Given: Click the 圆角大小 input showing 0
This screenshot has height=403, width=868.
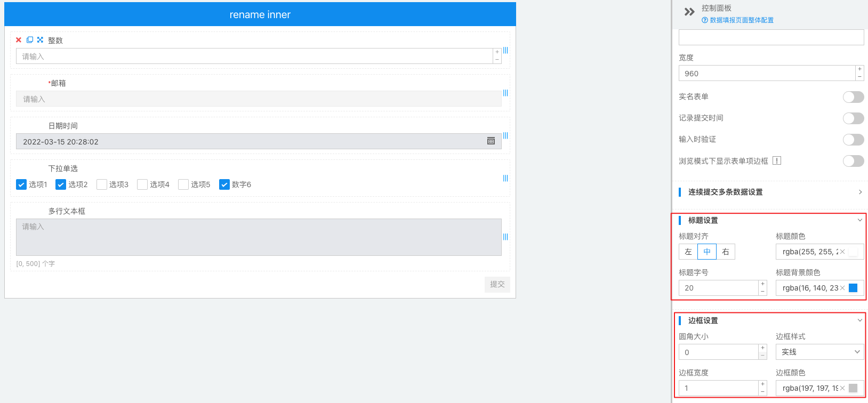Looking at the screenshot, I should tap(719, 352).
